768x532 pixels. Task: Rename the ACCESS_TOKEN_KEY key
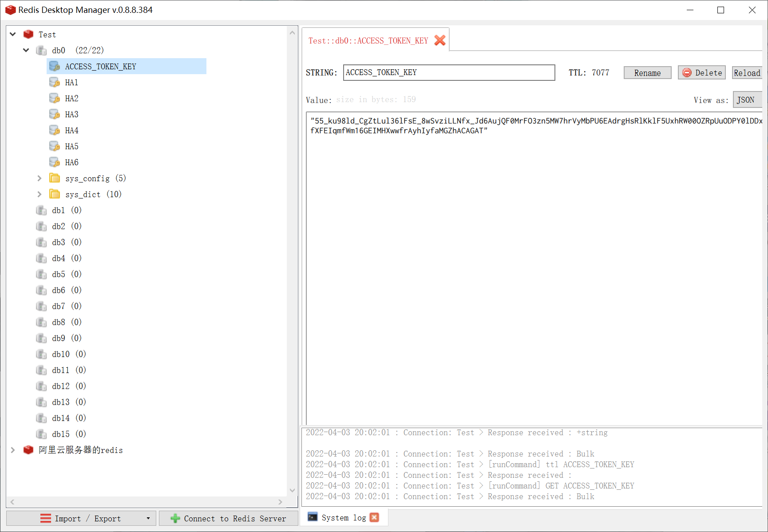(647, 73)
